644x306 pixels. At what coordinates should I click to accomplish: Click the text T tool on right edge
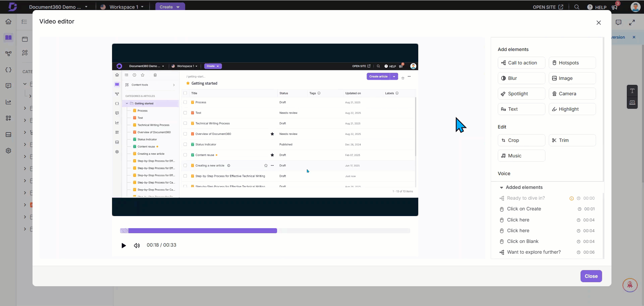point(632,91)
